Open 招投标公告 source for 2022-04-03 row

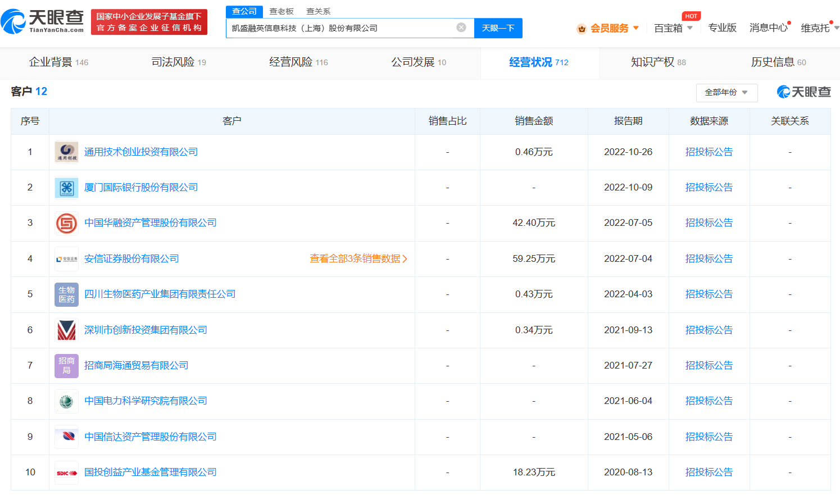(x=709, y=294)
